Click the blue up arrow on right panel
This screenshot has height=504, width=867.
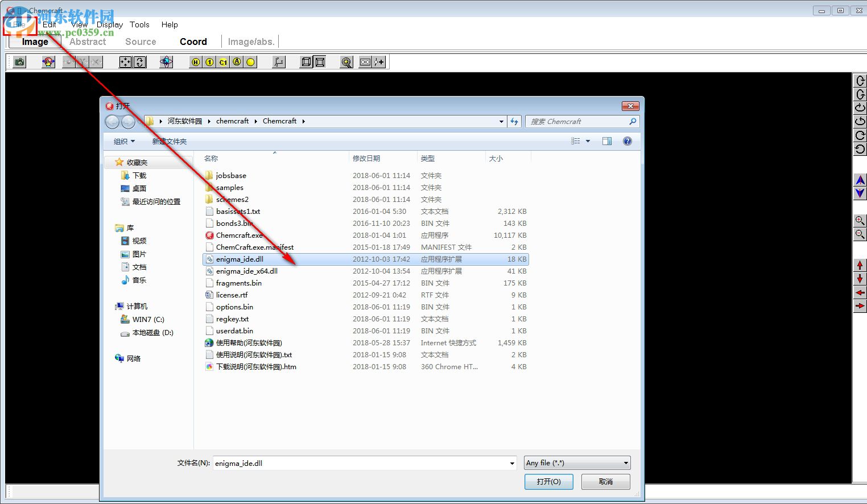(x=860, y=180)
